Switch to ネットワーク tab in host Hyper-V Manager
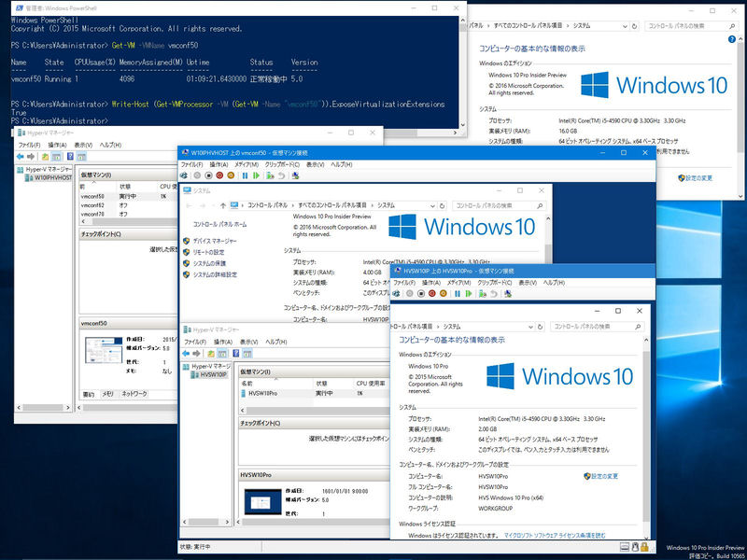747x560 pixels. (x=134, y=394)
